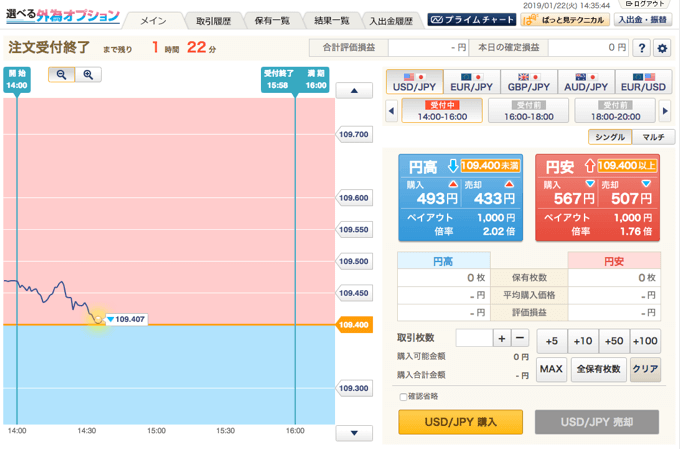
Task: Select the 開始 14:00 start marker
Action: (x=17, y=79)
